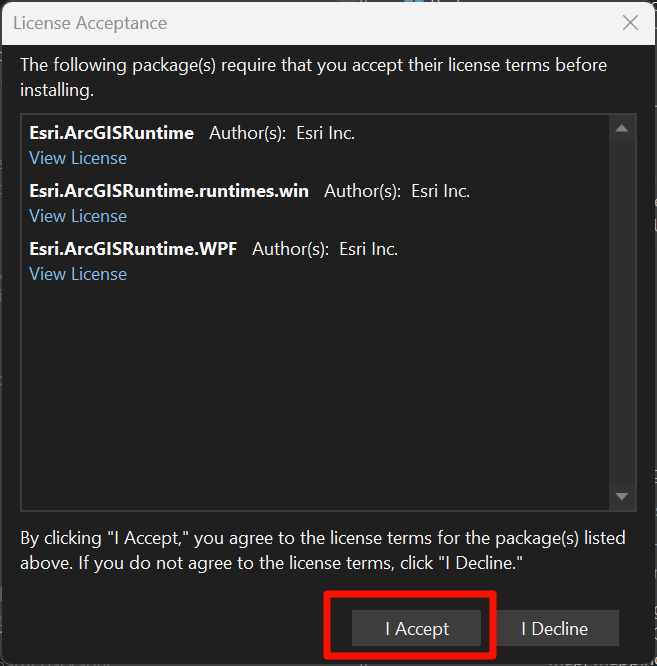Click the Esri Inc. author beside Esri.ArcGISRuntime.runtimes.win

[x=440, y=191]
